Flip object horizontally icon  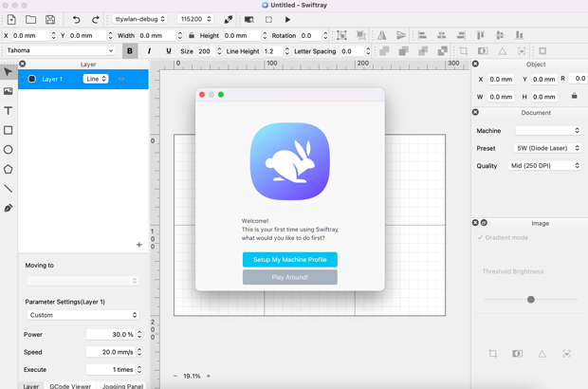click(382, 35)
